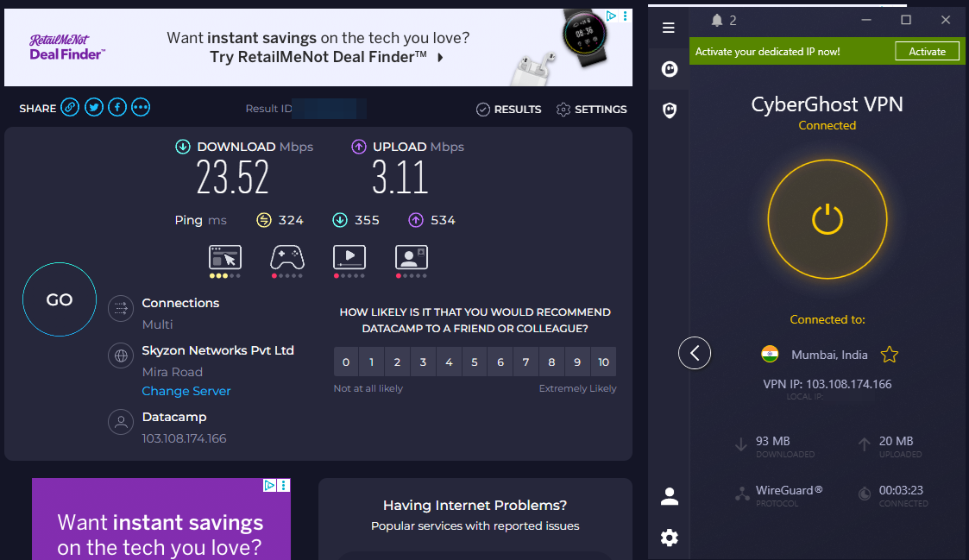Maximize the CyberGhost window
The image size is (969, 560).
906,21
